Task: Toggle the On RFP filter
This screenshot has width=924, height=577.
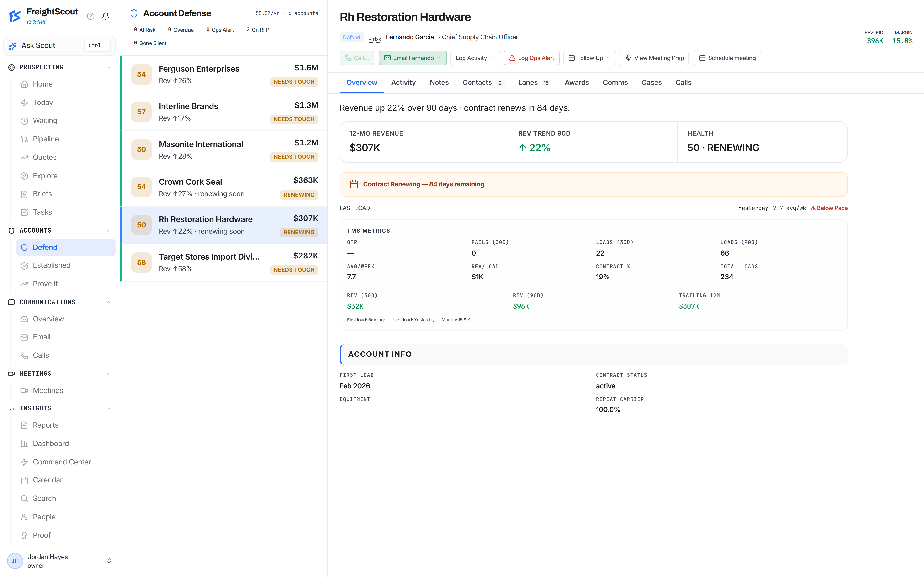Action: (258, 30)
